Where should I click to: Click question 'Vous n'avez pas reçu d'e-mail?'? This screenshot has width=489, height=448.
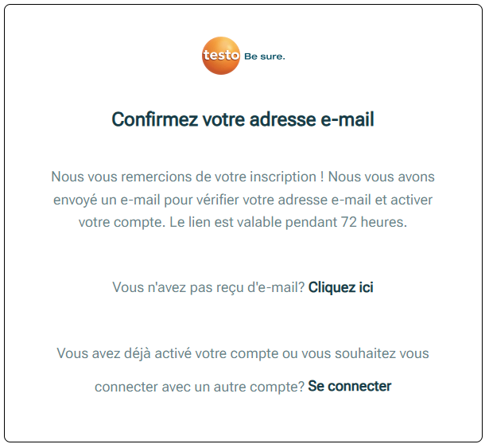point(208,287)
